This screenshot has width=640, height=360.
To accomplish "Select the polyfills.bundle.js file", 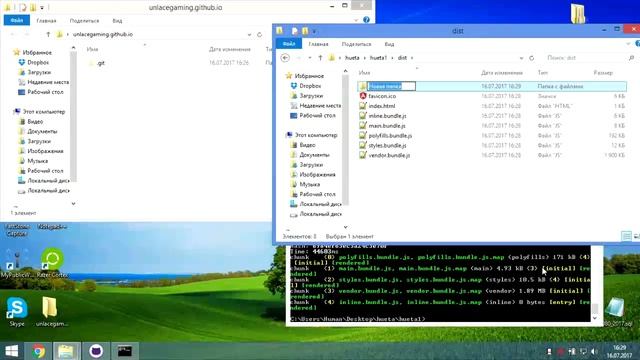I will [x=390, y=136].
